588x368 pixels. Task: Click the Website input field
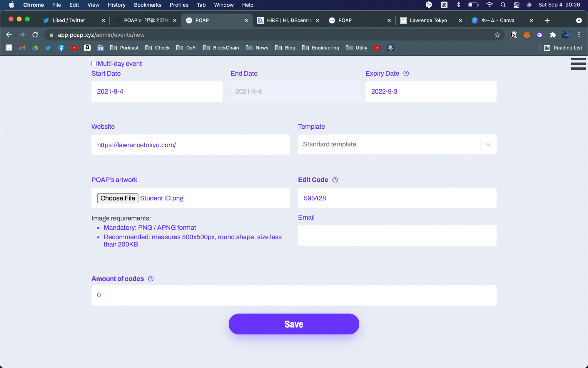pyautogui.click(x=191, y=145)
